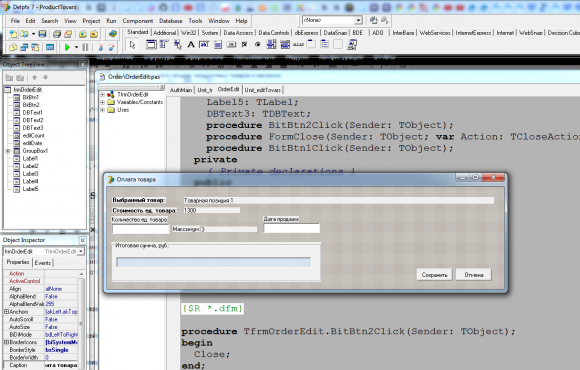The height and width of the screenshot is (370, 580).
Task: Click the Save floppy disk icon
Action: click(43, 34)
